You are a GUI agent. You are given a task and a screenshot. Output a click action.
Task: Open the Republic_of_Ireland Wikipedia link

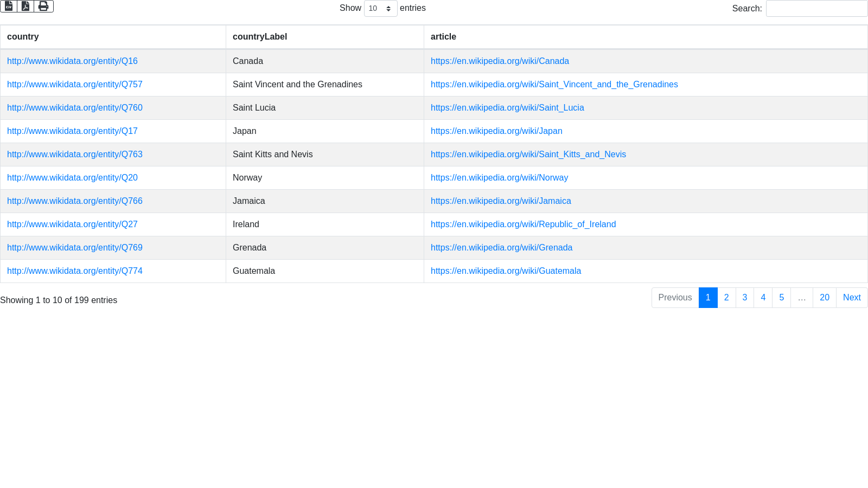(523, 224)
